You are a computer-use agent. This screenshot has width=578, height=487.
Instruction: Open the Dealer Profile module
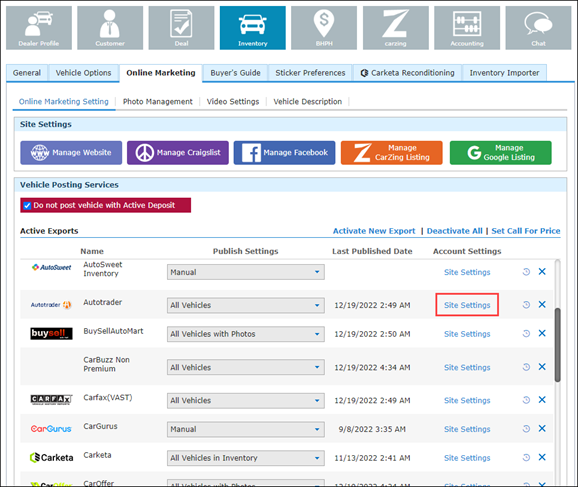click(x=39, y=28)
